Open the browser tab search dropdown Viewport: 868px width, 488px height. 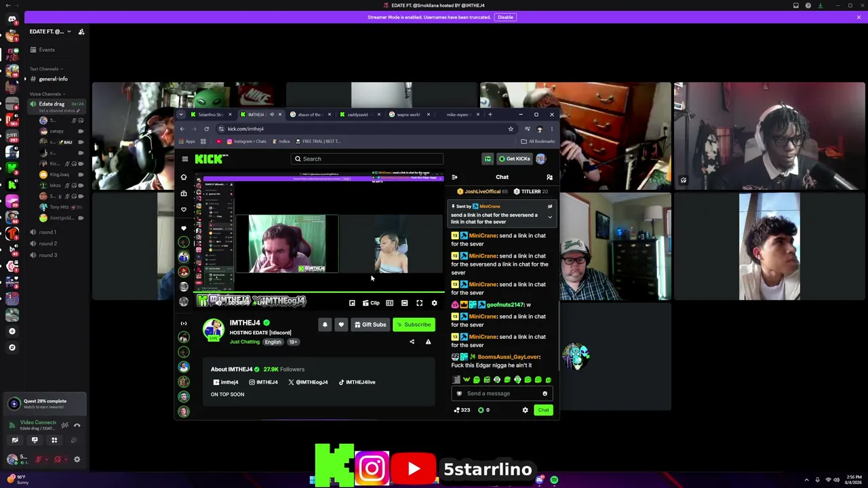[181, 115]
